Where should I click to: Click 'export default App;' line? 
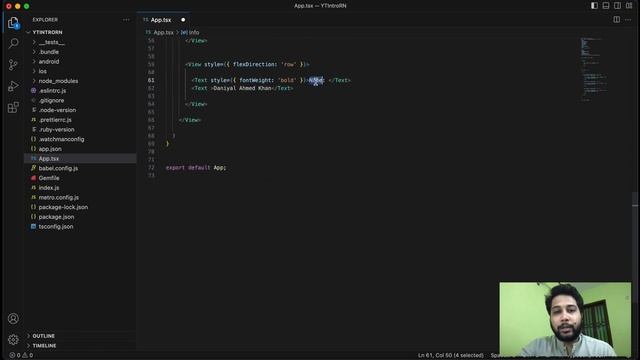pyautogui.click(x=196, y=168)
